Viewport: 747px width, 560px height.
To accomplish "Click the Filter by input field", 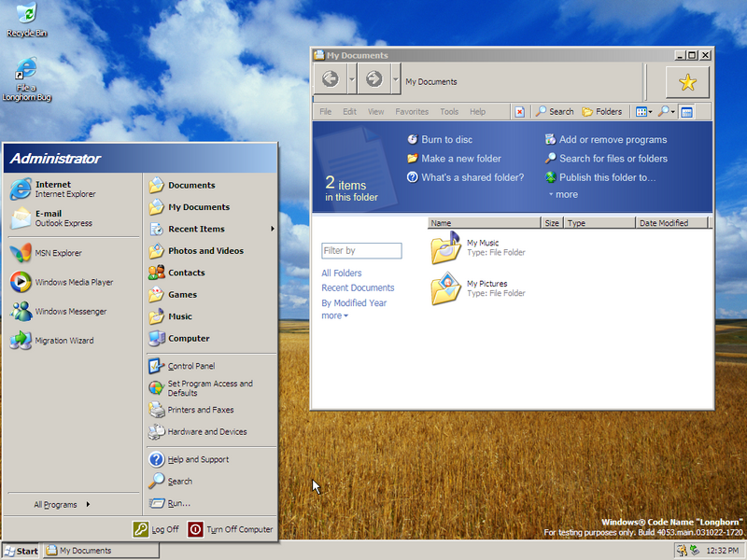I will coord(361,250).
